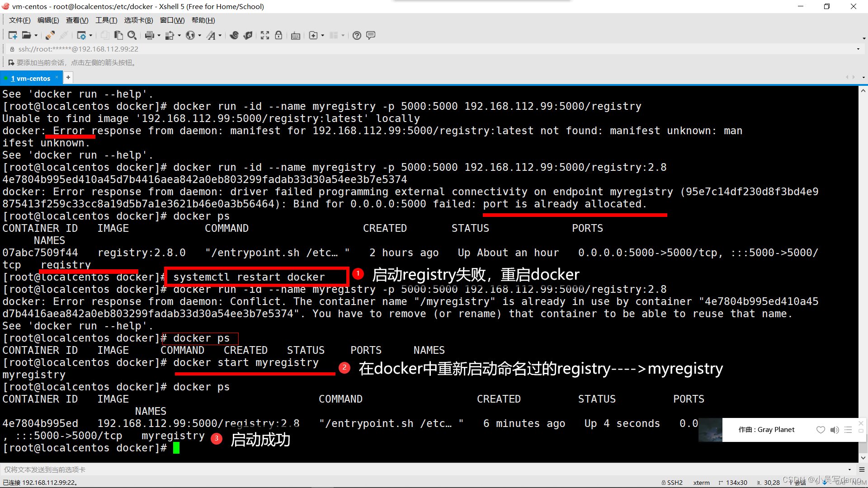868x488 pixels.
Task: Like the Gray Planet song heart
Action: coord(821,430)
